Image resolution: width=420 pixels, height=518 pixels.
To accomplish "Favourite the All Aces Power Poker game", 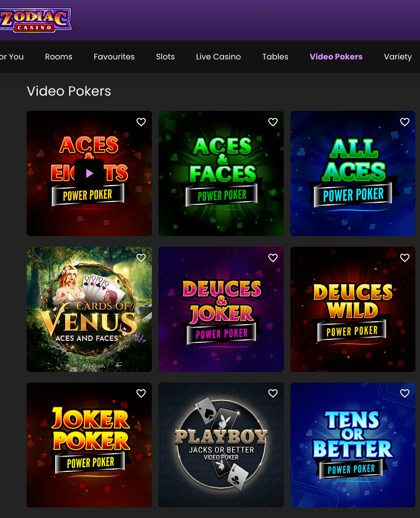I will [405, 122].
